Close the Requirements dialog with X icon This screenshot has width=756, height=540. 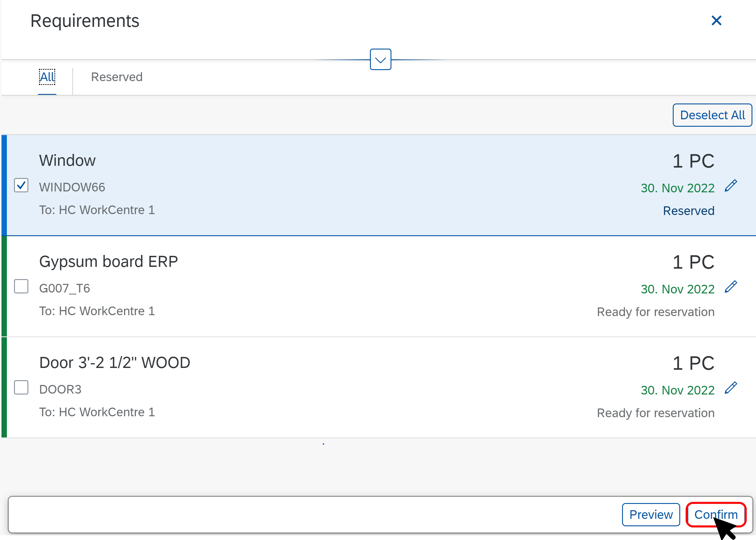pyautogui.click(x=716, y=21)
